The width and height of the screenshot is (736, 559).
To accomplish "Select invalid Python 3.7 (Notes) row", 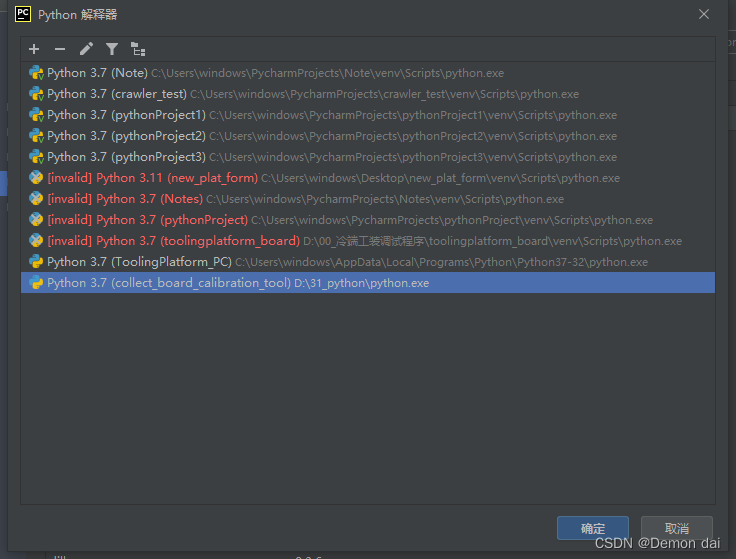I will [x=368, y=199].
